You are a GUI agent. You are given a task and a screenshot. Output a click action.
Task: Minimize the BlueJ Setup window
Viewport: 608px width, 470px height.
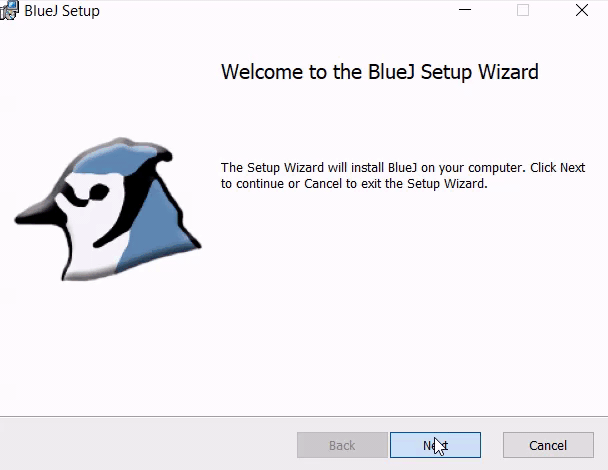point(464,11)
